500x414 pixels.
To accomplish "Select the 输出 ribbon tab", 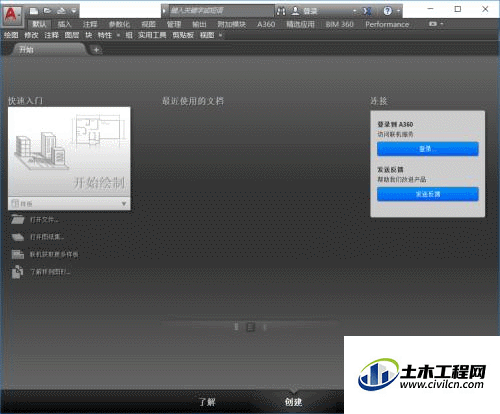I will point(199,24).
